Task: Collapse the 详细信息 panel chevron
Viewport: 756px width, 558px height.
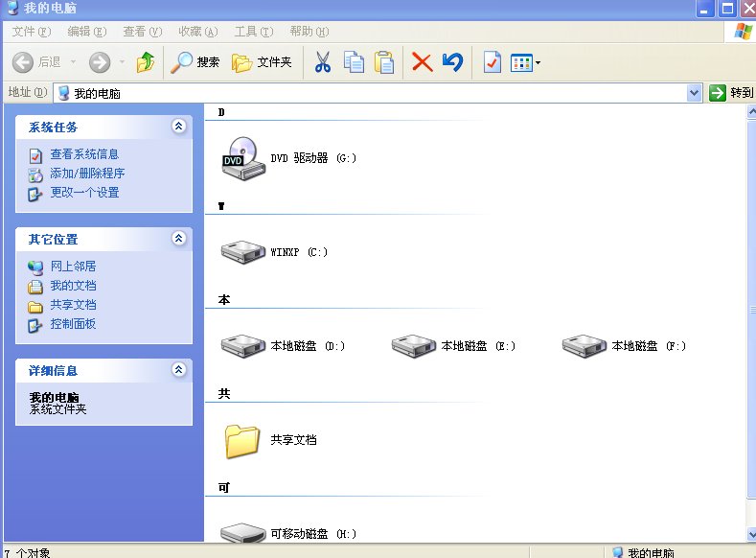Action: click(178, 370)
